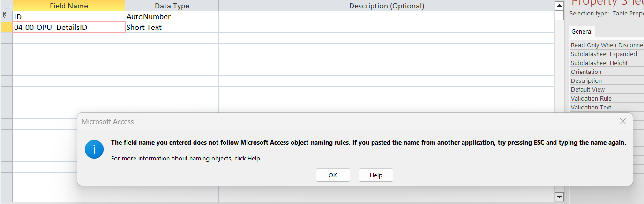Click the Help button in the dialog
Viewport: 644px width, 204px height.
(x=376, y=175)
